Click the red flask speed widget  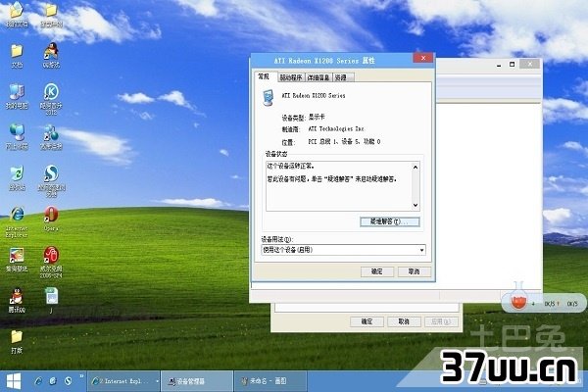click(518, 300)
